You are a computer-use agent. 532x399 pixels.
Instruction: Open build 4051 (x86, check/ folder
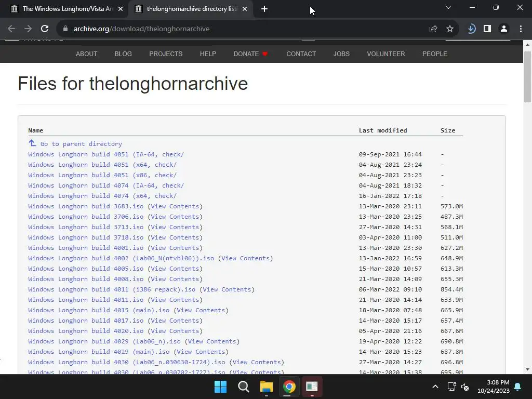click(x=102, y=175)
